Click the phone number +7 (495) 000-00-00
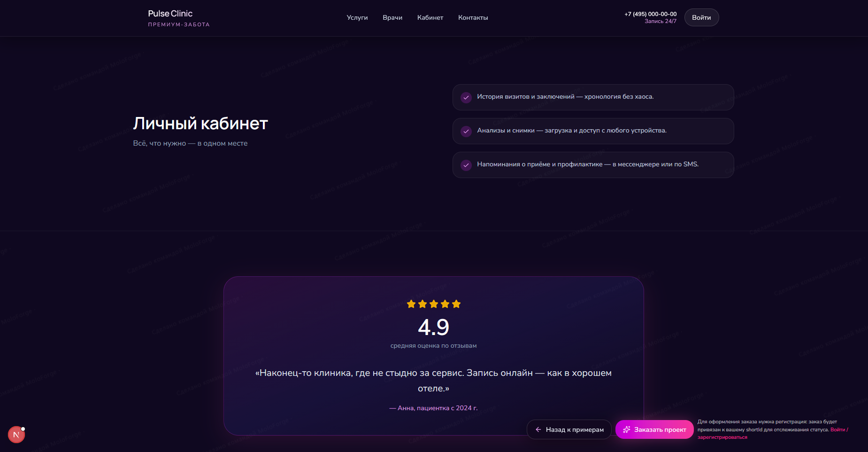 coord(650,14)
